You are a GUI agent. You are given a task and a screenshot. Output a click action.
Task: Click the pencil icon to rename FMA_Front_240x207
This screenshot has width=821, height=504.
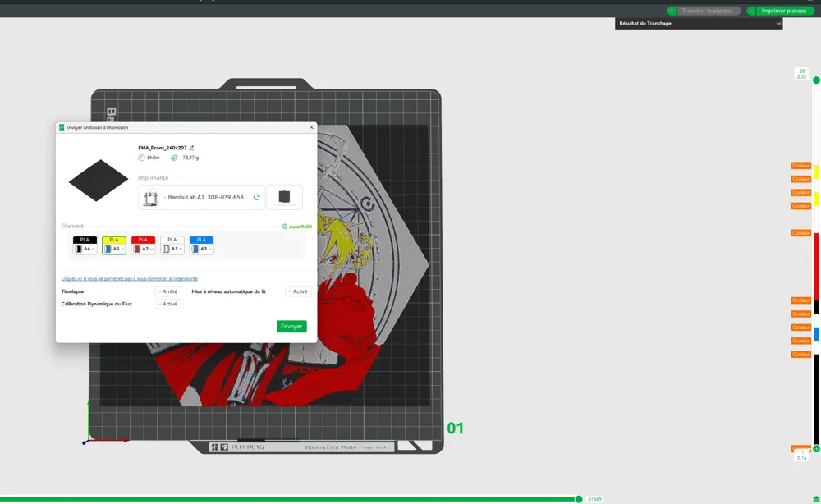tap(191, 148)
